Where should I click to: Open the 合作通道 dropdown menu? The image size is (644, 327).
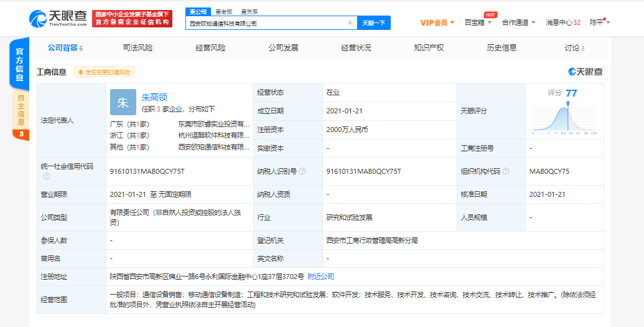pyautogui.click(x=518, y=22)
